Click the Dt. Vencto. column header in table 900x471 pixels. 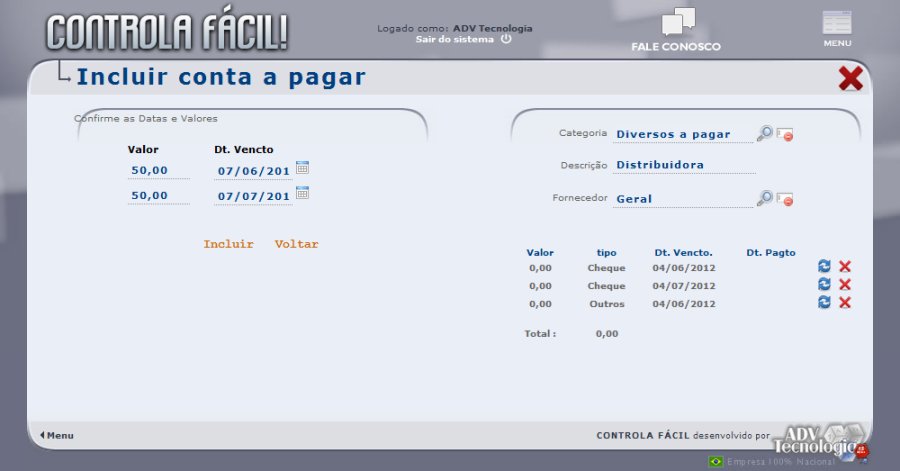[x=683, y=252]
